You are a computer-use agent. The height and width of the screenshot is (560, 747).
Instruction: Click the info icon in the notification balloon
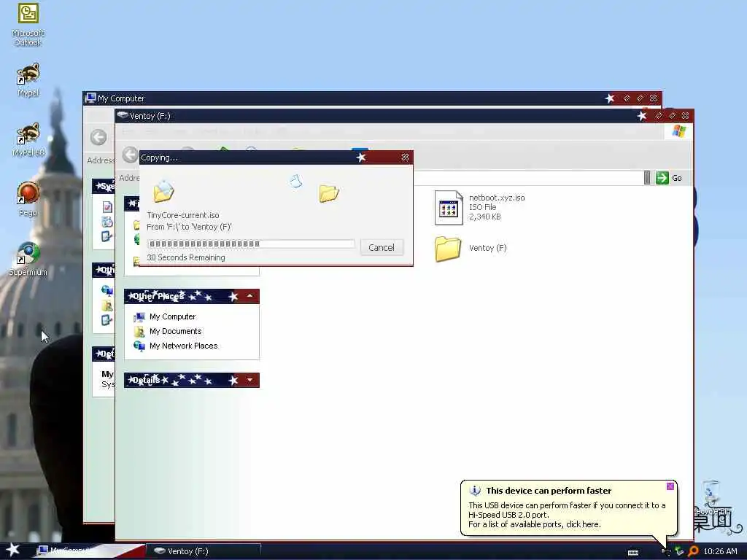click(x=475, y=490)
